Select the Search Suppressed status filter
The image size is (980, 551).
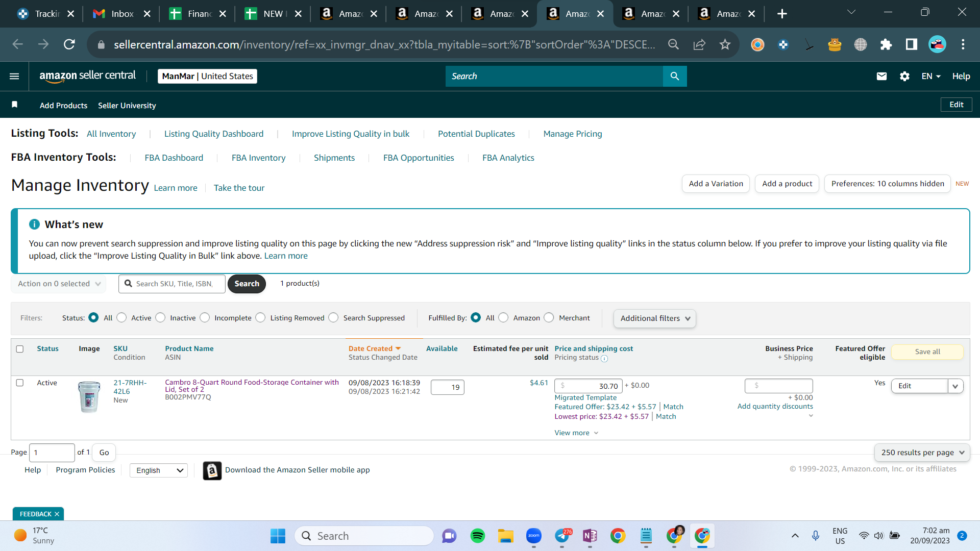pos(333,317)
